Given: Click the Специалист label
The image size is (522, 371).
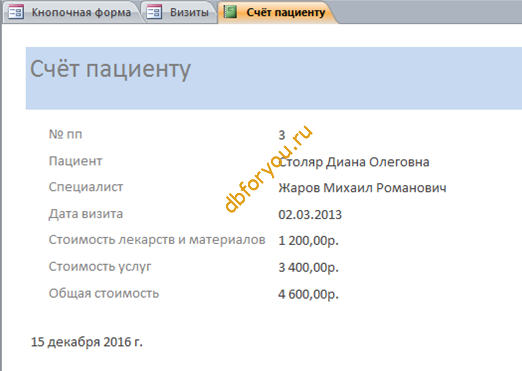Looking at the screenshot, I should pos(86,187).
